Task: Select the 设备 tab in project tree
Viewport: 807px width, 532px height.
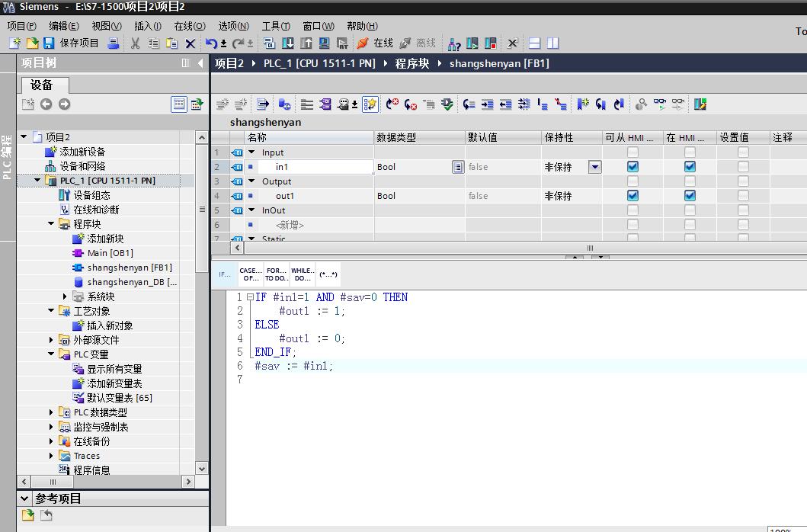Action: (42, 85)
